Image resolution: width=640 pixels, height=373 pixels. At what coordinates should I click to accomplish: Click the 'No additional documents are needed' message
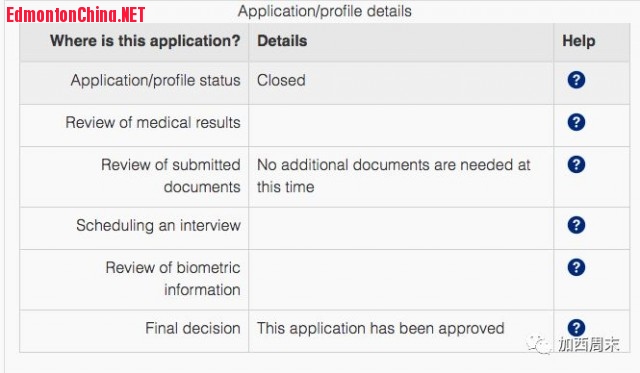point(393,175)
